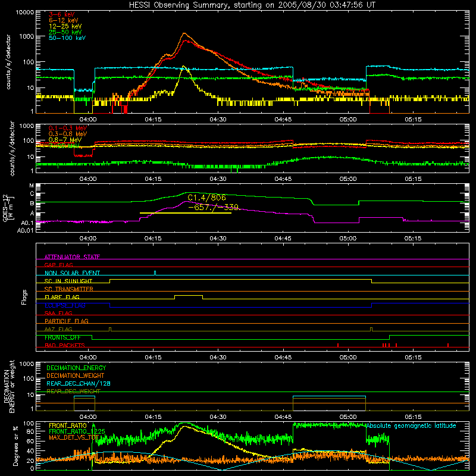
Task: Select the SC_TRANSMITTER flag label
Action: pyautogui.click(x=69, y=289)
